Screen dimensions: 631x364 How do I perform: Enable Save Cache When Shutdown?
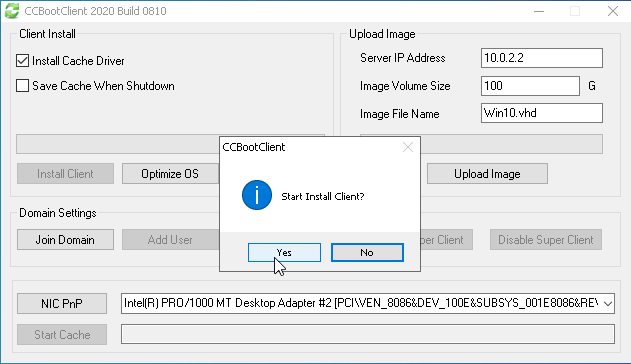(x=23, y=86)
